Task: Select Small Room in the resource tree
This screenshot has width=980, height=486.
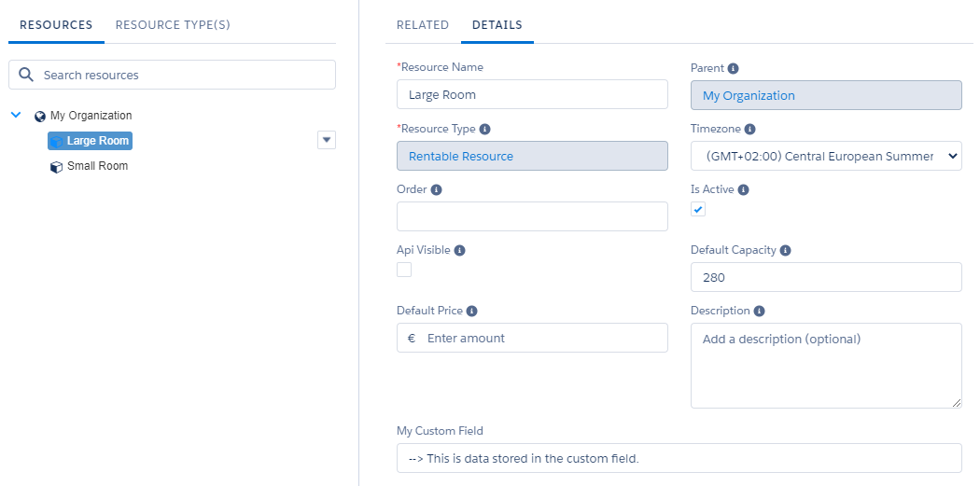Action: click(x=97, y=166)
